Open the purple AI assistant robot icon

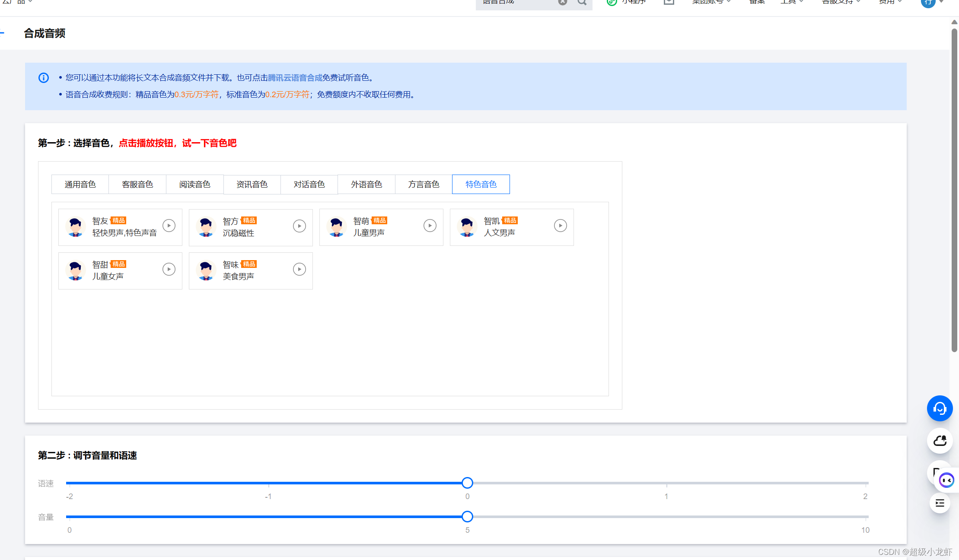946,480
